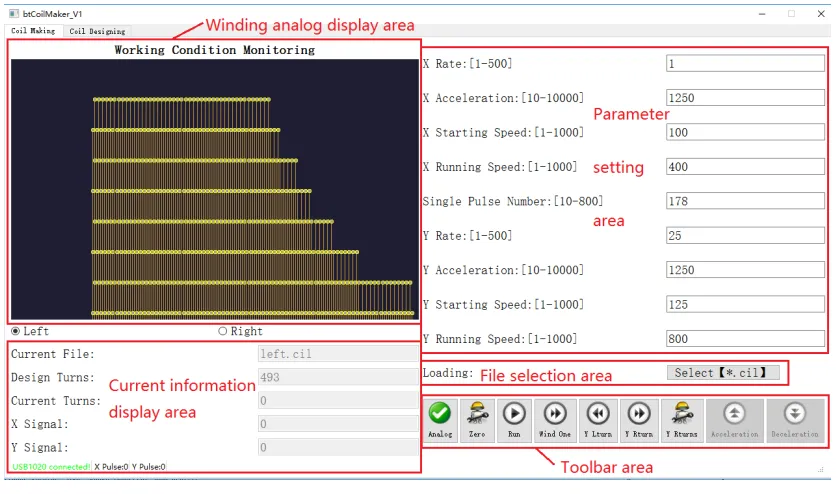Click the USB1020 connected! status text
This screenshot has height=494, width=838.
pyautogui.click(x=51, y=467)
